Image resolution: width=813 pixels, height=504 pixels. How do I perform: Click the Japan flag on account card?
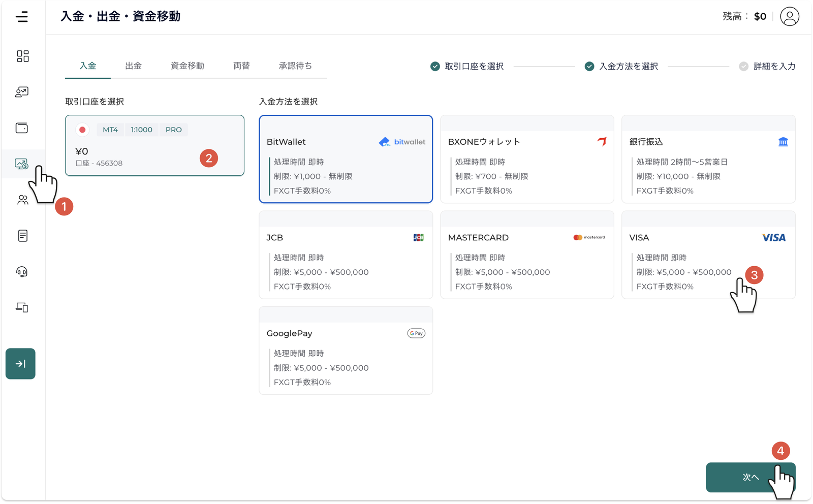point(82,130)
